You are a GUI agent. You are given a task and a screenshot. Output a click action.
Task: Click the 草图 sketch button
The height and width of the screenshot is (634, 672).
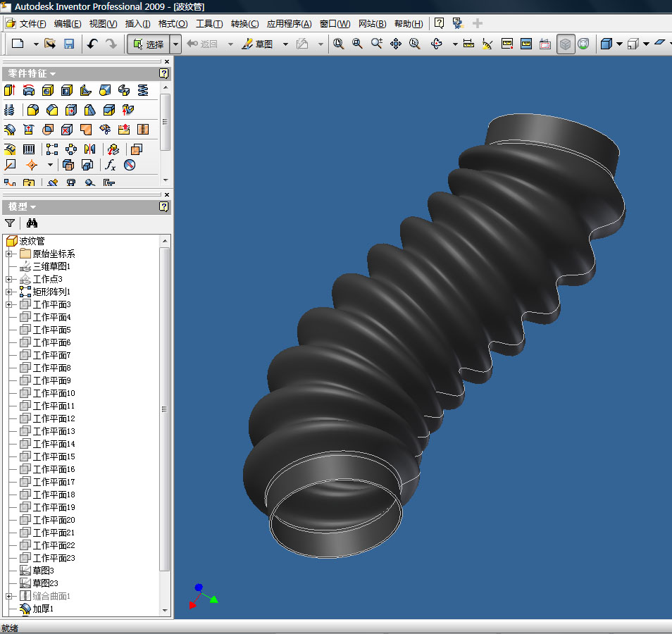(x=257, y=44)
